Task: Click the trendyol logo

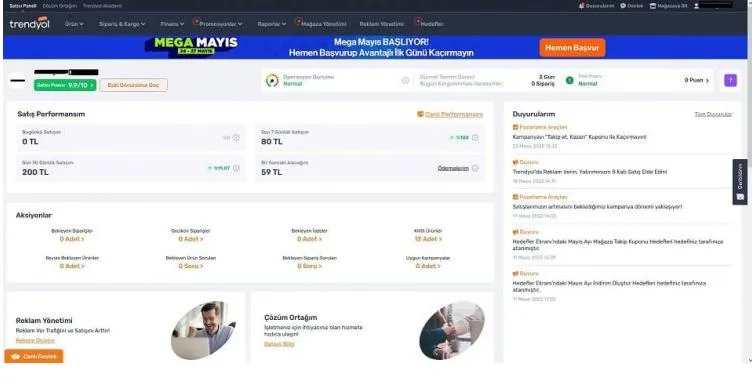Action: (29, 23)
